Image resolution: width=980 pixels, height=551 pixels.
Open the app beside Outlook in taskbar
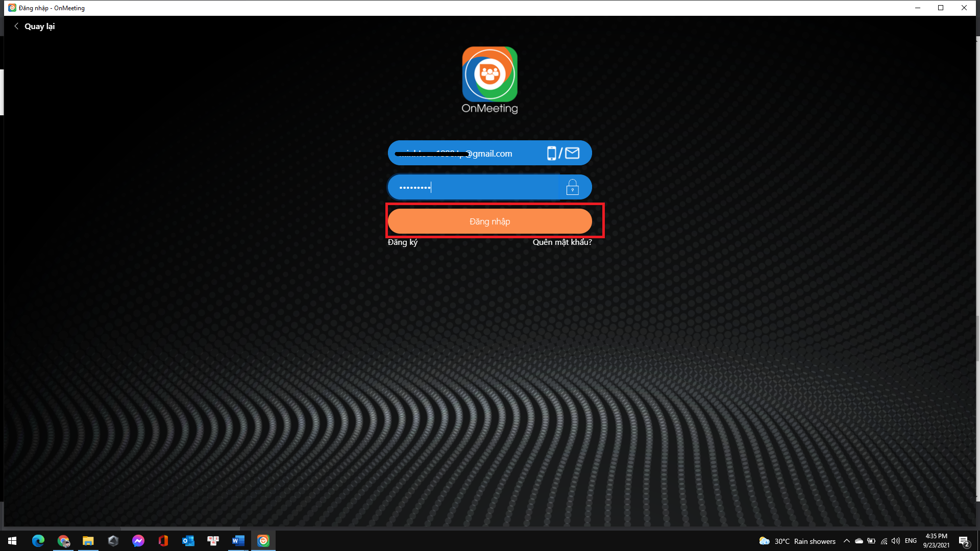pos(213,541)
